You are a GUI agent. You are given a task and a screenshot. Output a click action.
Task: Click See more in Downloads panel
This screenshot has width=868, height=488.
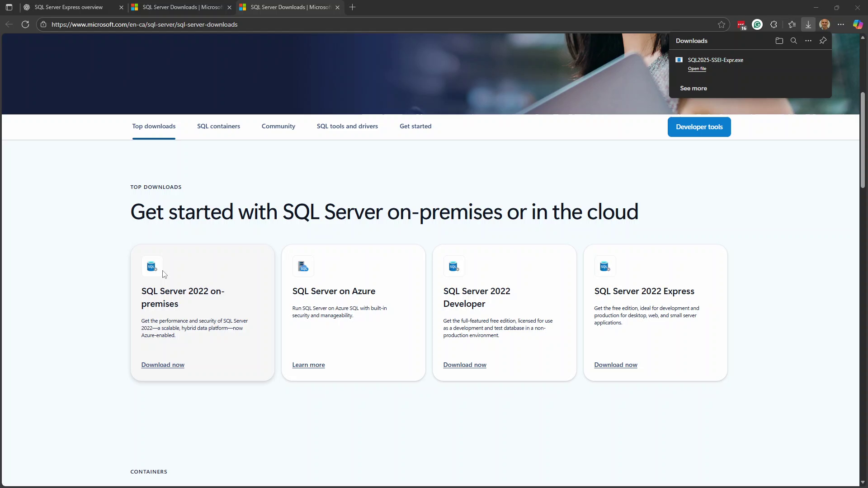point(693,88)
